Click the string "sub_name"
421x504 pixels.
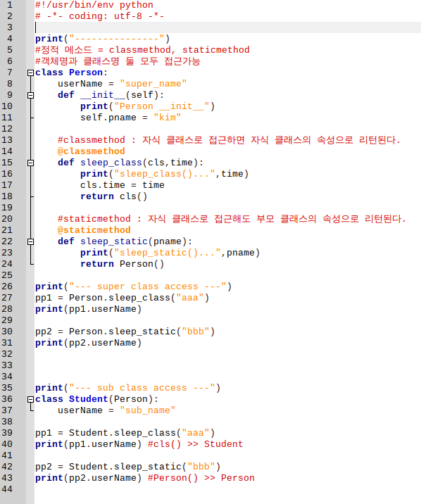point(148,410)
